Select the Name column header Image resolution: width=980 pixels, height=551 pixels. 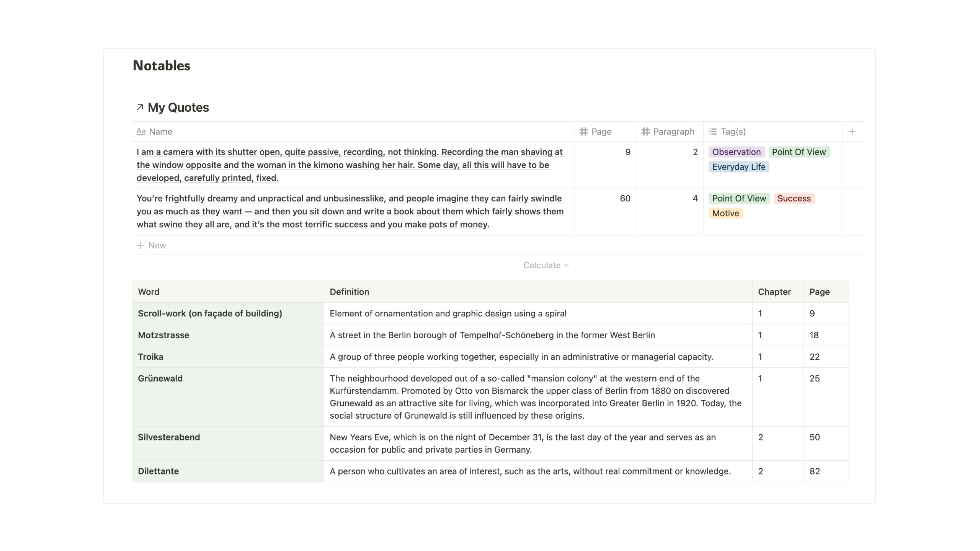point(353,132)
